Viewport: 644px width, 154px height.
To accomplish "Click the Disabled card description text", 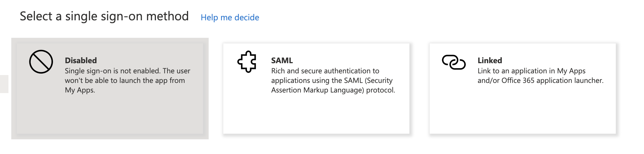I will pyautogui.click(x=127, y=80).
